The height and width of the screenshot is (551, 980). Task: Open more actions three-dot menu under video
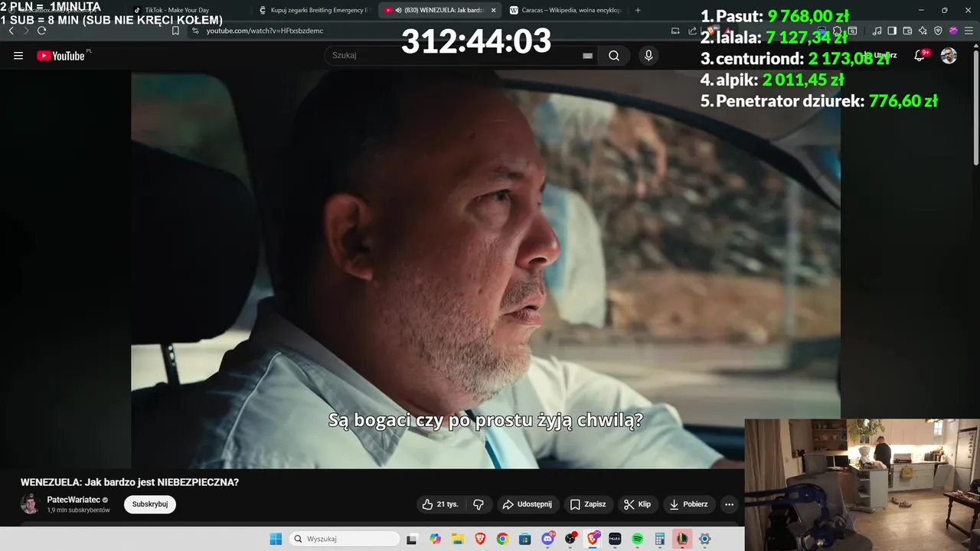click(x=729, y=504)
